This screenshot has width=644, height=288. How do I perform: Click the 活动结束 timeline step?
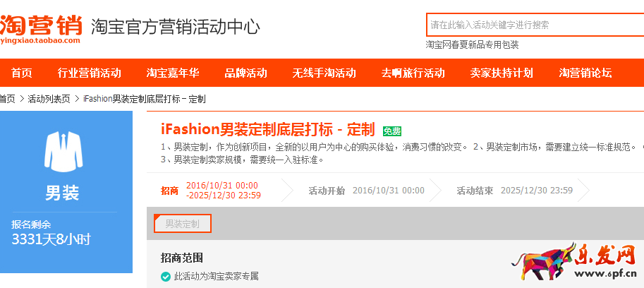pos(475,191)
